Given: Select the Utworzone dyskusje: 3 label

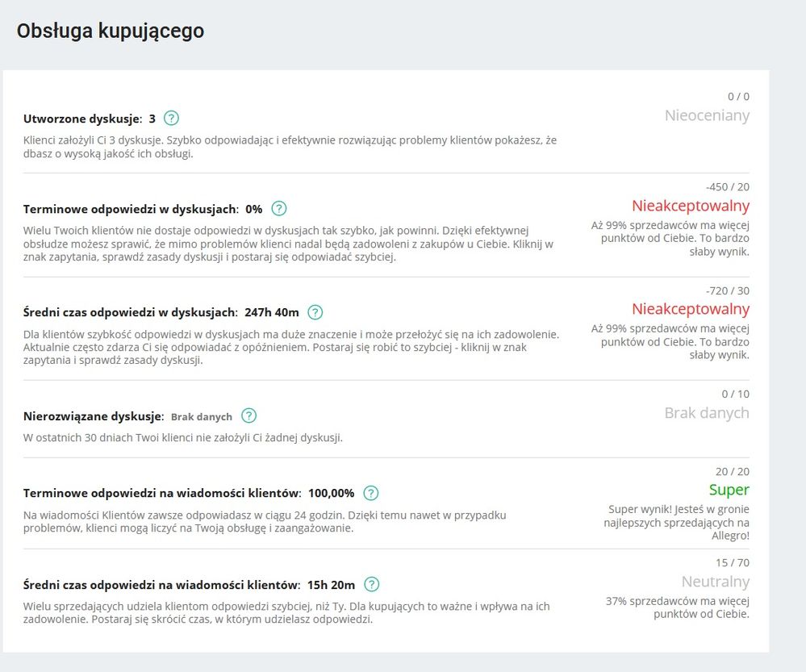Looking at the screenshot, I should [x=90, y=119].
